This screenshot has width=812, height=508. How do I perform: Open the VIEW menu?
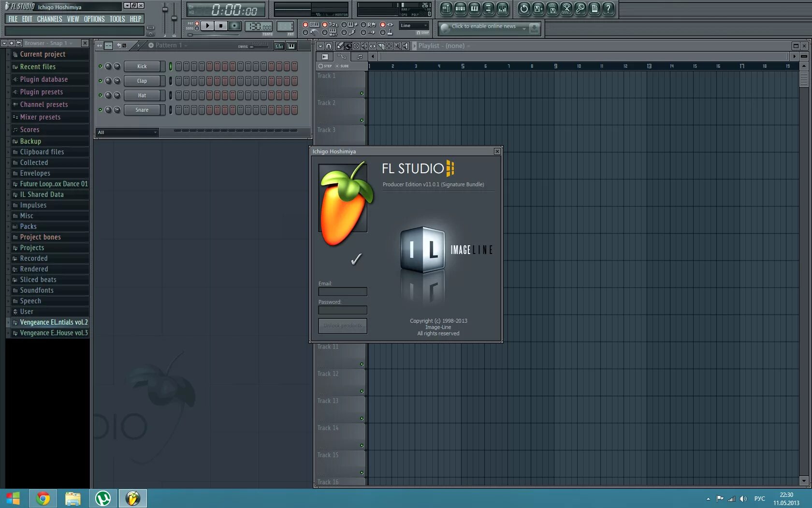click(73, 19)
